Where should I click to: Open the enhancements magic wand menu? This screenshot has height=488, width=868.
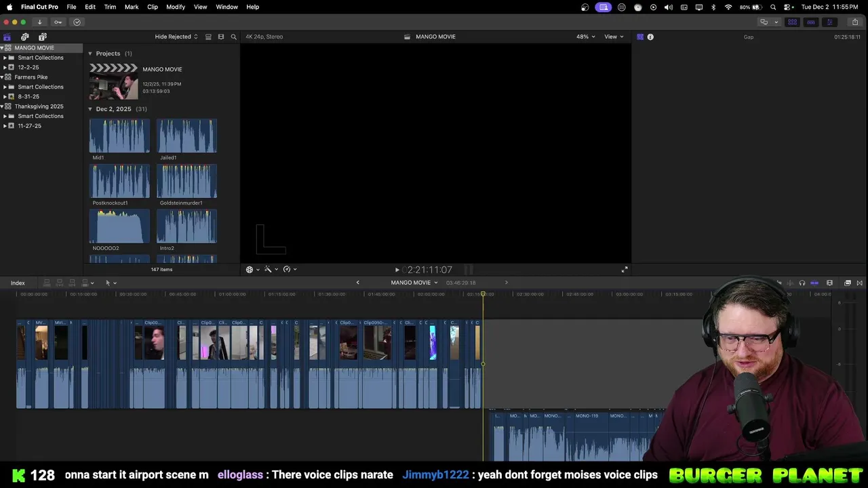[x=271, y=269]
